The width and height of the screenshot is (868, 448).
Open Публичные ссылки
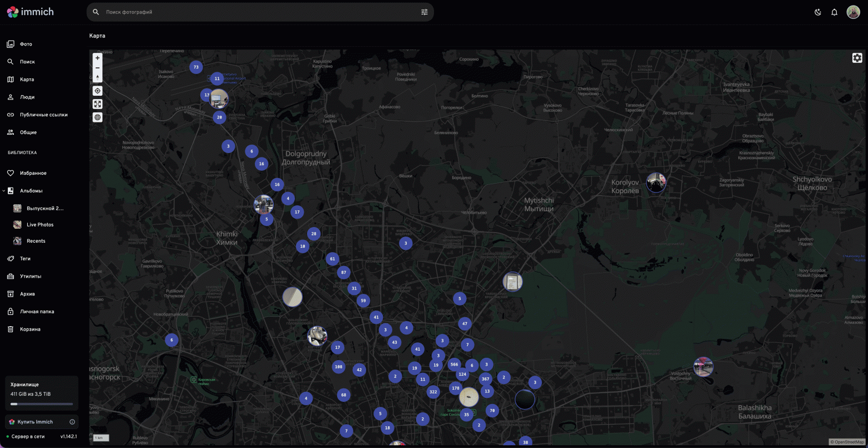click(42, 115)
